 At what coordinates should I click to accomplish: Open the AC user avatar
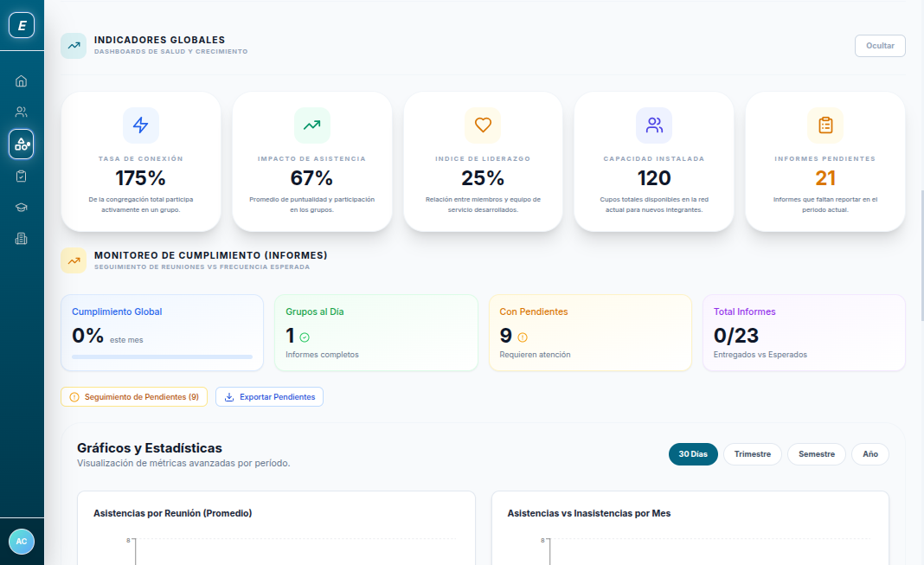(x=22, y=541)
